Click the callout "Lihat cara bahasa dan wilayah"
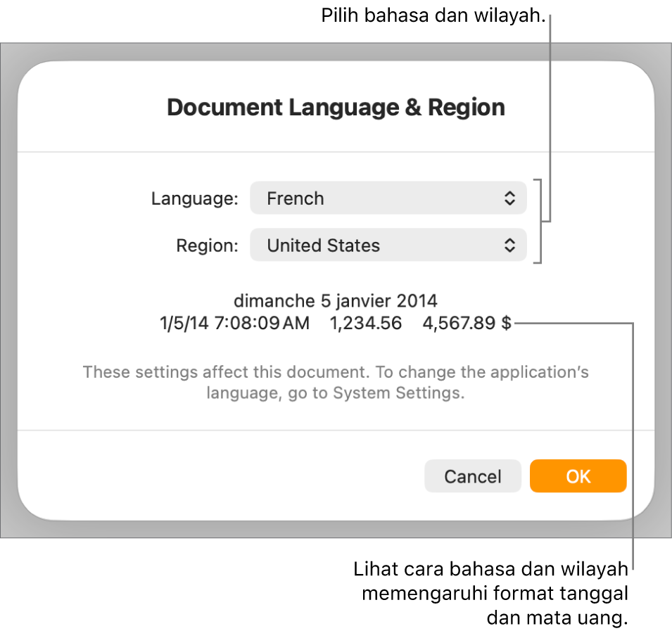Image resolution: width=672 pixels, height=638 pixels. point(490,569)
